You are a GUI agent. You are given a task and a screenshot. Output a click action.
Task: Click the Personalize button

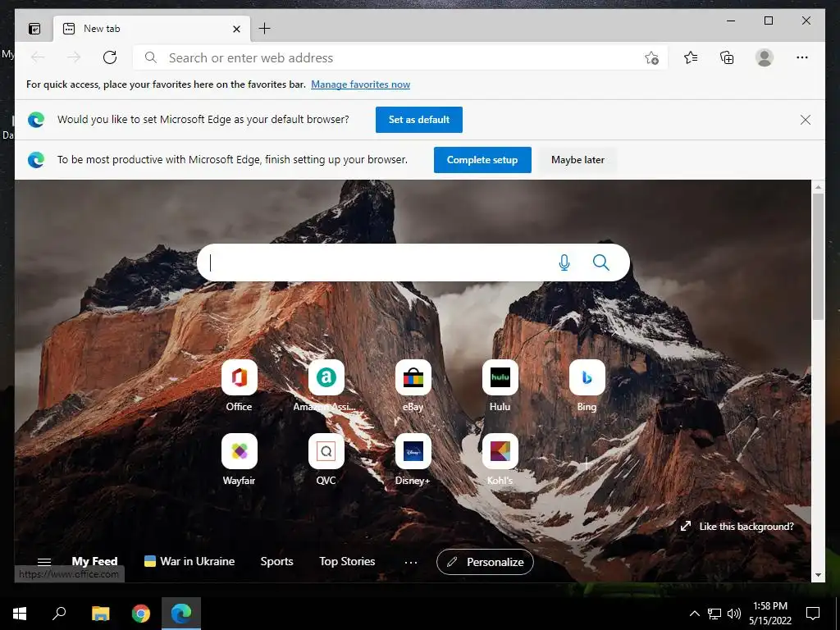point(485,562)
